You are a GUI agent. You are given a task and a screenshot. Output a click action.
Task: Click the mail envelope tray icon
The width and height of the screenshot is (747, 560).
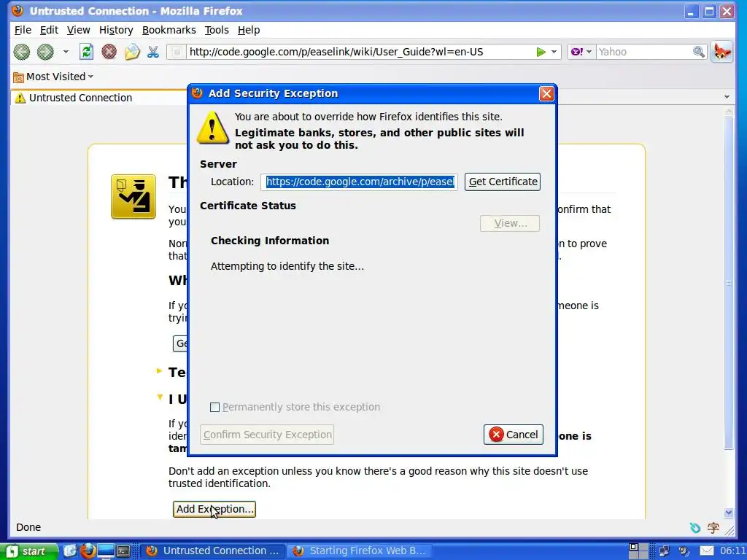[706, 551]
